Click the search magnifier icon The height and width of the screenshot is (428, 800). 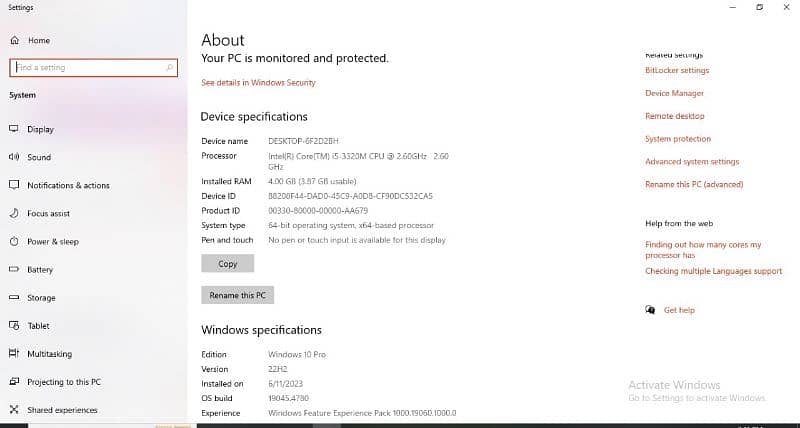(x=169, y=67)
